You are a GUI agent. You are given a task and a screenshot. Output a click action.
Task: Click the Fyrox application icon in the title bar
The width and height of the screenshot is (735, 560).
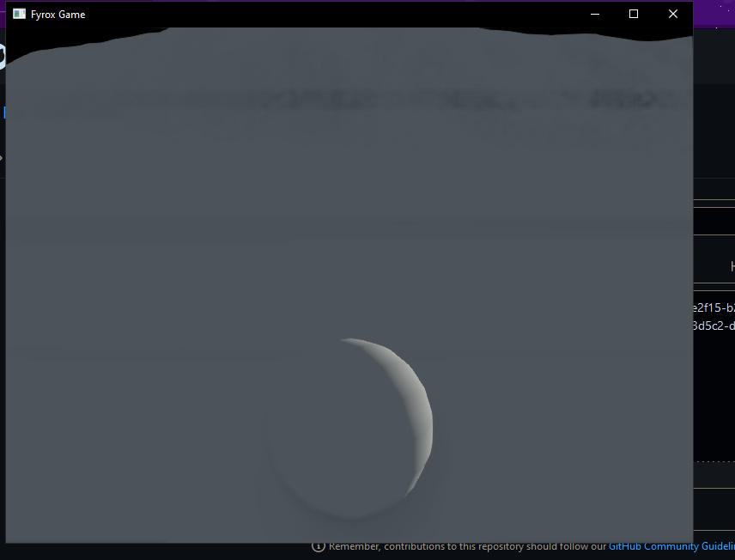pyautogui.click(x=18, y=14)
